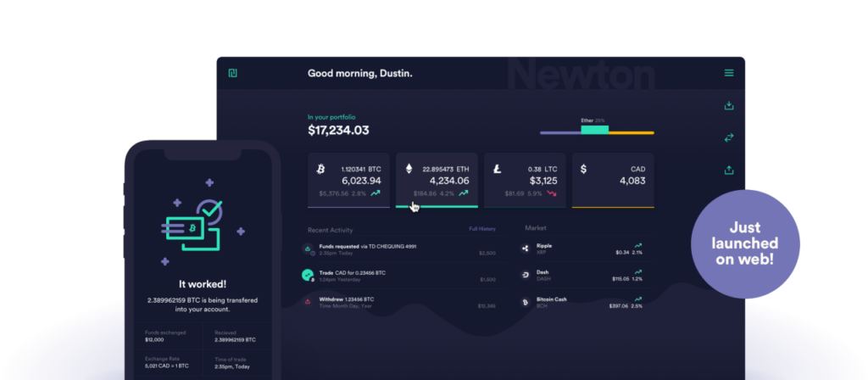This screenshot has height=380, width=868.
Task: Click the Newton logo icon in the header
Action: pyautogui.click(x=233, y=74)
